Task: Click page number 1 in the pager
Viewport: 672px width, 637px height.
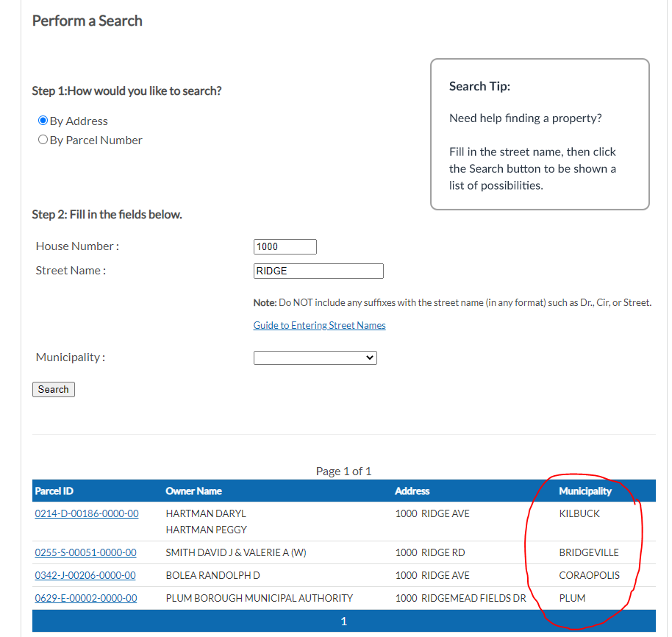Action: pos(343,621)
